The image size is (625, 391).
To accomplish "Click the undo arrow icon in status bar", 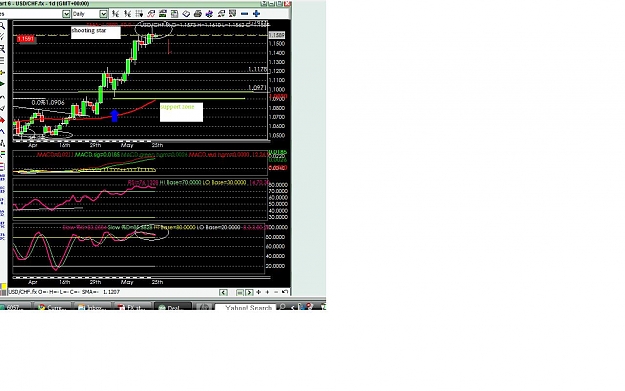I will (285, 292).
